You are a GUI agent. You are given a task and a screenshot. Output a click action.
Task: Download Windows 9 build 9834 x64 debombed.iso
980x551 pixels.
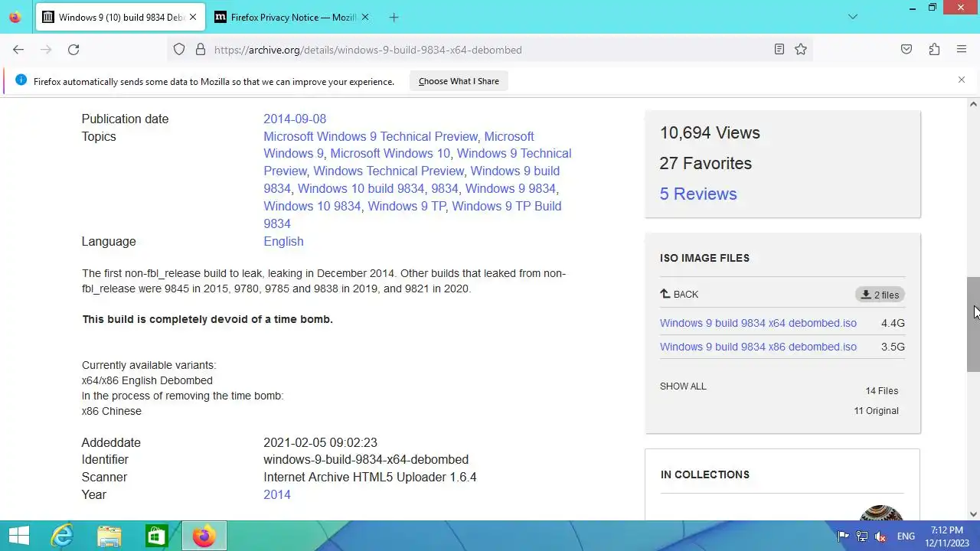pyautogui.click(x=758, y=323)
